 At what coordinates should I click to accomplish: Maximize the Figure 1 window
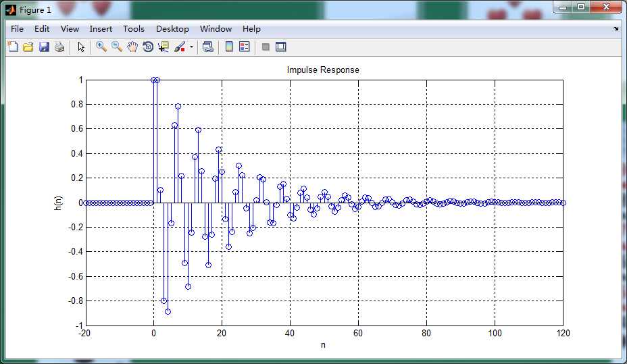click(x=581, y=7)
